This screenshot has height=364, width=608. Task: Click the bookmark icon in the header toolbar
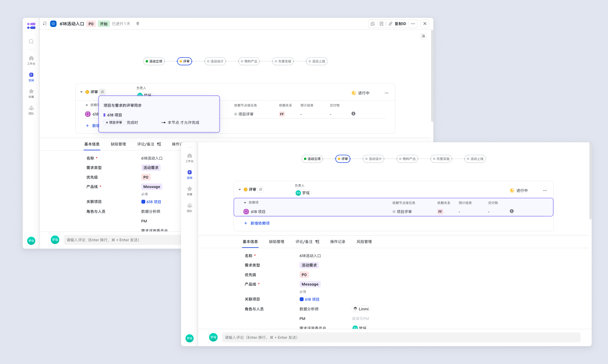click(x=382, y=24)
